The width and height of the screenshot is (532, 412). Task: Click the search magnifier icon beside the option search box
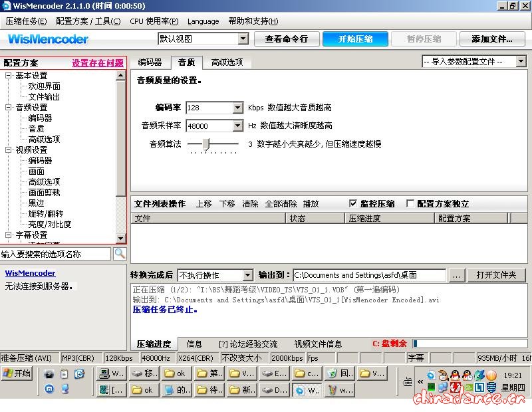pos(120,253)
